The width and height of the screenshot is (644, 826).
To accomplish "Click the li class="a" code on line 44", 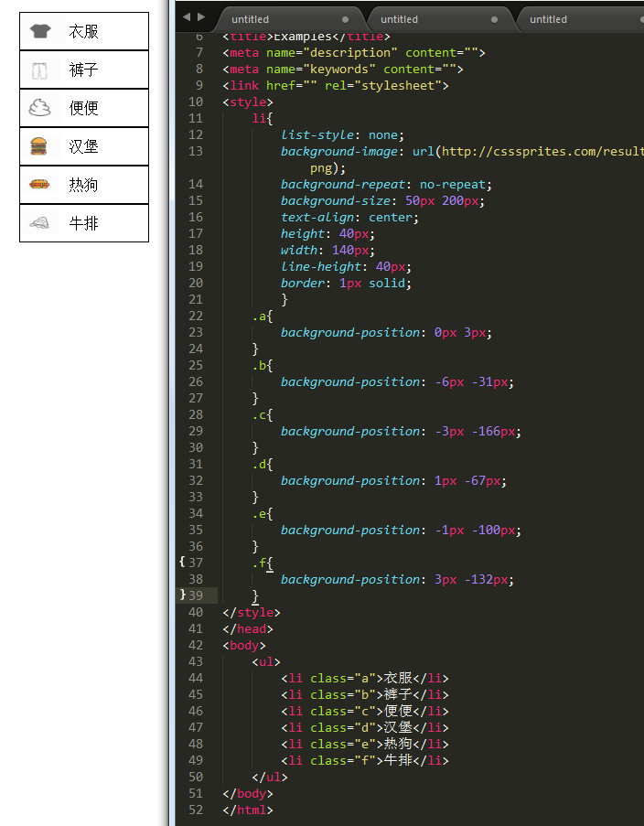I will pos(365,678).
